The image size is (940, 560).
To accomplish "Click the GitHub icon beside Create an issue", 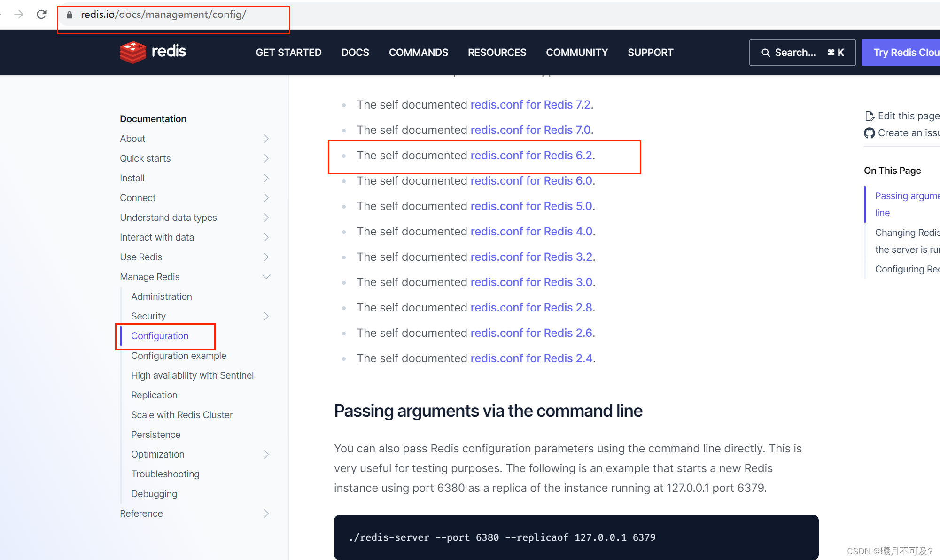I will pyautogui.click(x=870, y=133).
